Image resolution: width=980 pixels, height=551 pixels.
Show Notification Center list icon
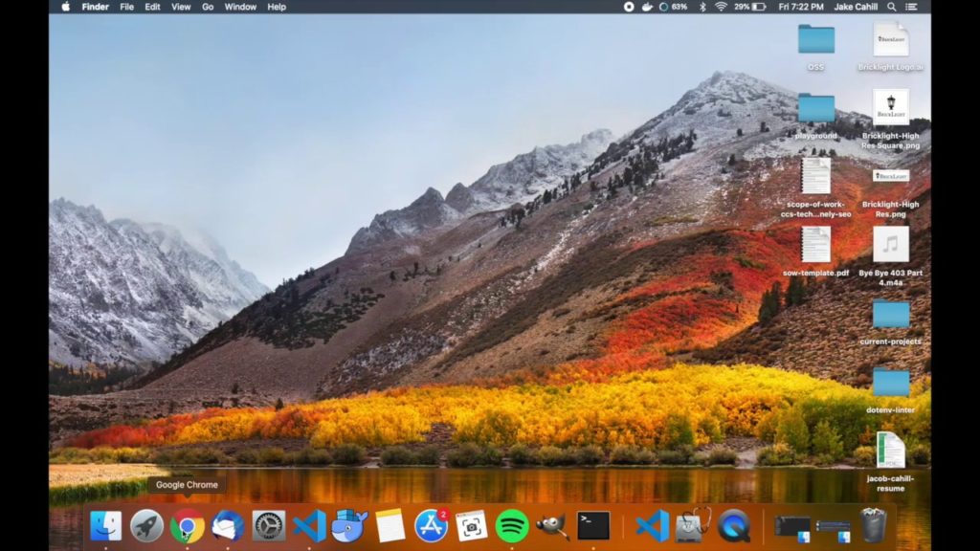pos(912,7)
